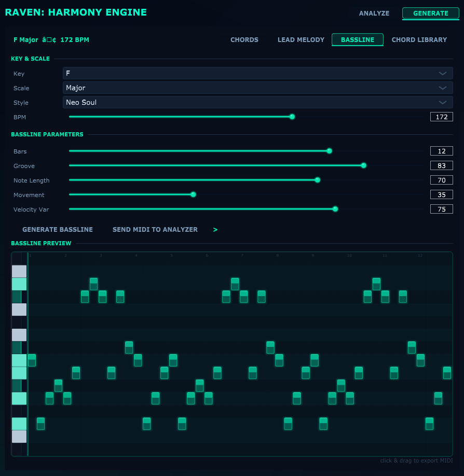Click the Groove slider handle

point(363,165)
